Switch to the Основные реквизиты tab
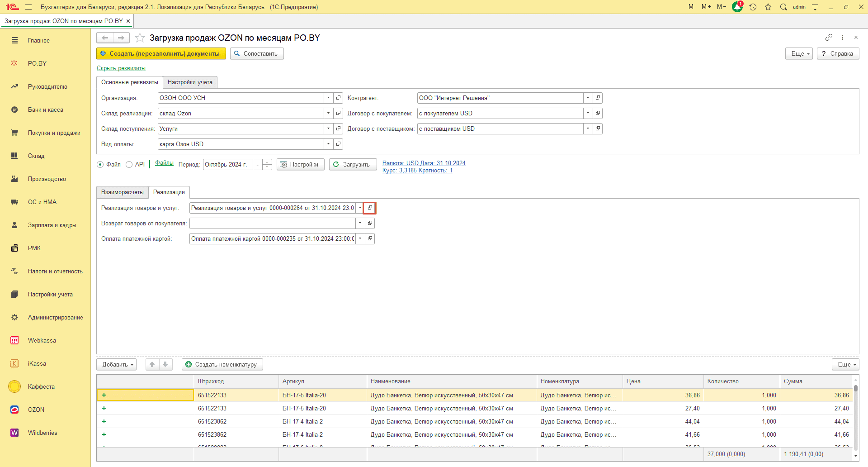The height and width of the screenshot is (467, 868). pos(130,82)
